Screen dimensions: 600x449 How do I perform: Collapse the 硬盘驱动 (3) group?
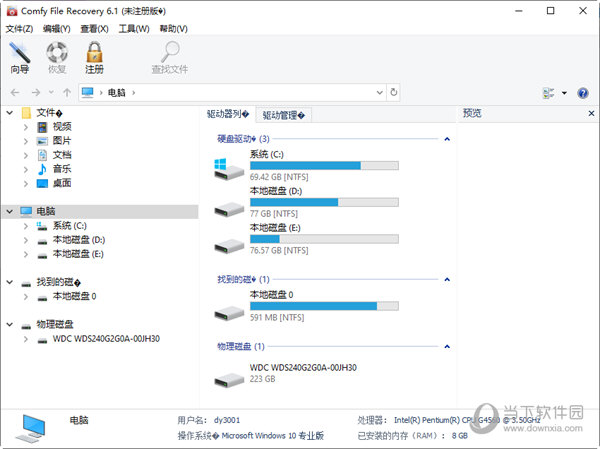click(447, 139)
